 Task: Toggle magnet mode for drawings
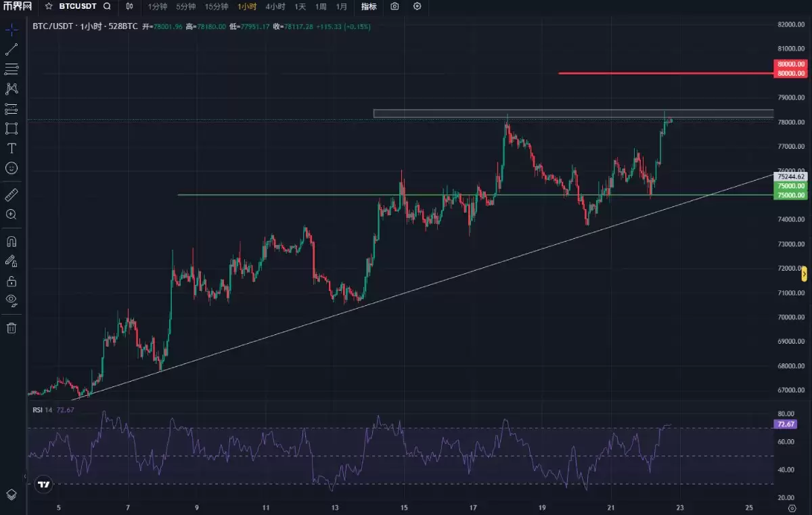coord(12,242)
